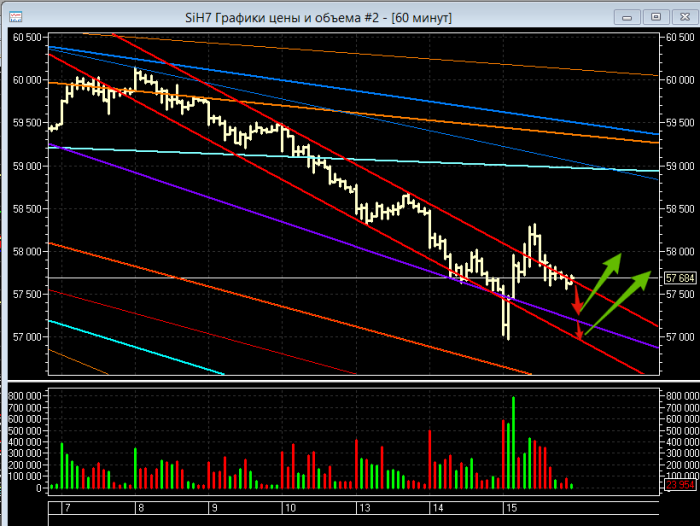Click the 59 000 label on left price scale
Viewport: 700px width, 526px height.
click(27, 166)
